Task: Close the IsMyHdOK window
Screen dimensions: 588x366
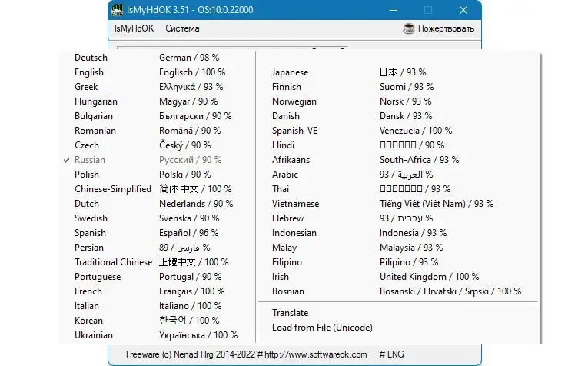Action: pos(463,10)
